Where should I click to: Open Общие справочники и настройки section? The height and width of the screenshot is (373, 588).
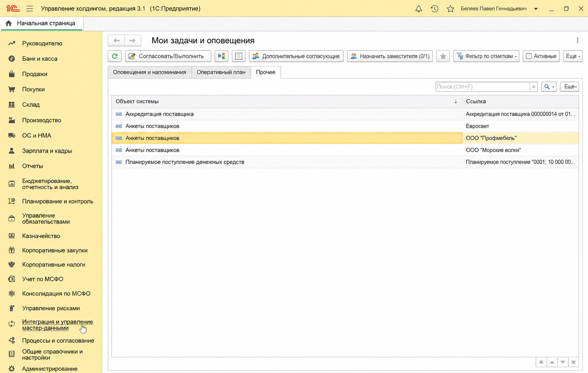click(52, 355)
